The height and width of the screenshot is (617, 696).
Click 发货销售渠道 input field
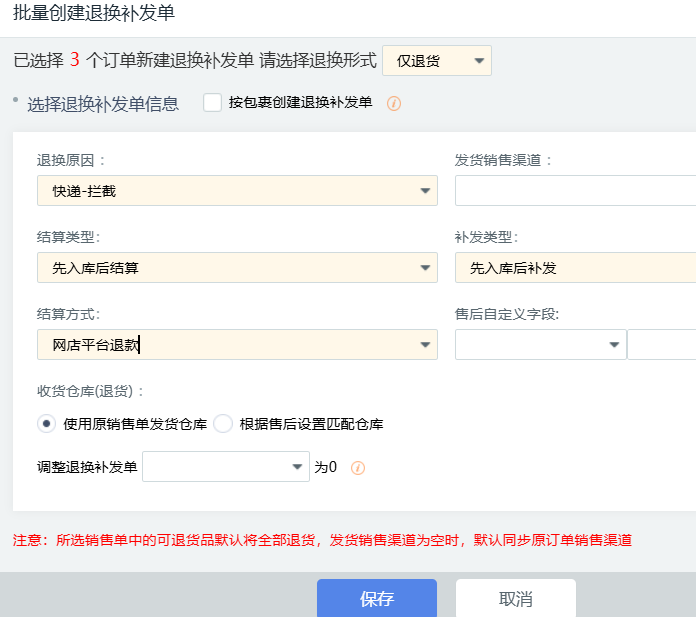[576, 190]
